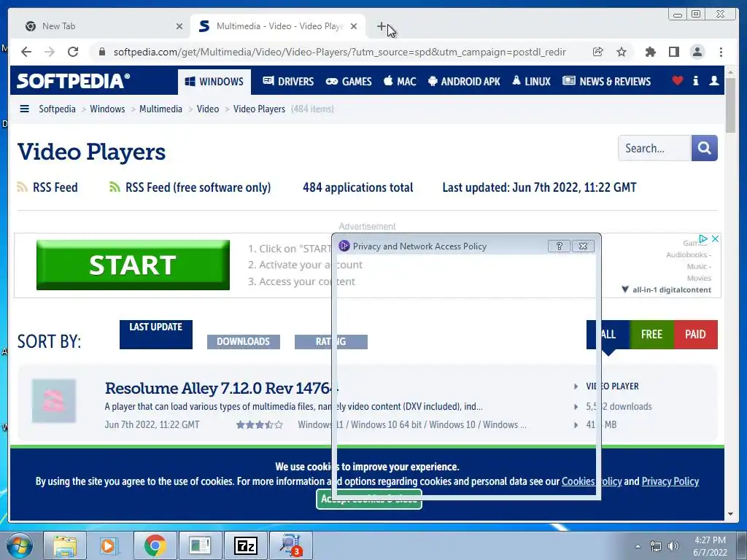Open the MAC section
The height and width of the screenshot is (560, 747).
400,82
